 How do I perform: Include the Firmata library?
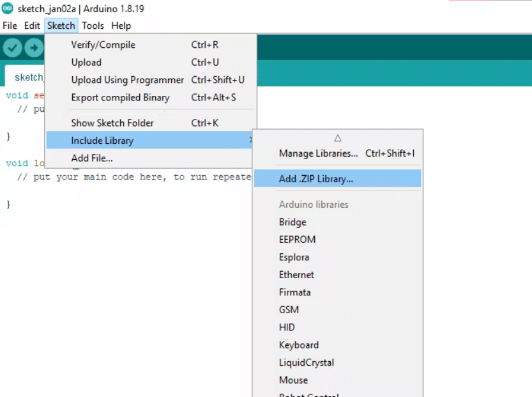coord(294,292)
